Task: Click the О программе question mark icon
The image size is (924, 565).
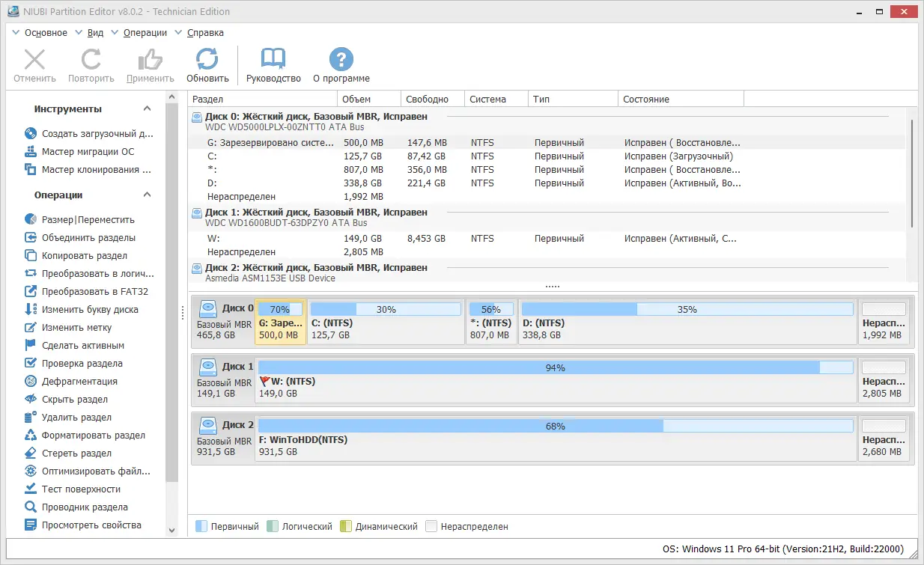Action: pyautogui.click(x=341, y=60)
